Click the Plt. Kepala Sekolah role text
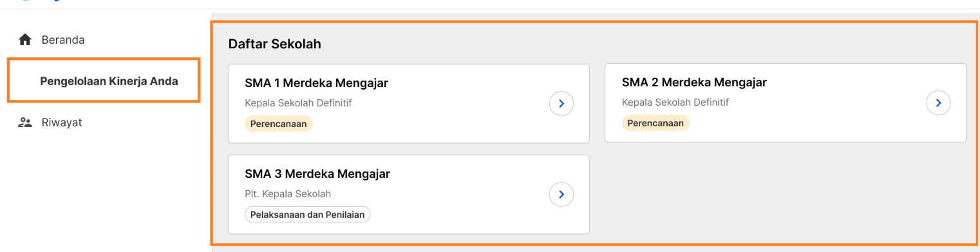 tap(288, 194)
